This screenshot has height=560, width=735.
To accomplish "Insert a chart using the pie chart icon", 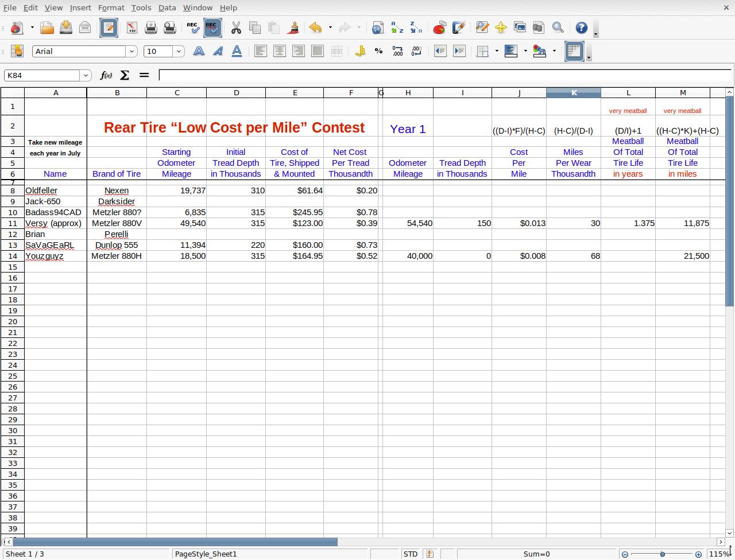I will [x=439, y=28].
